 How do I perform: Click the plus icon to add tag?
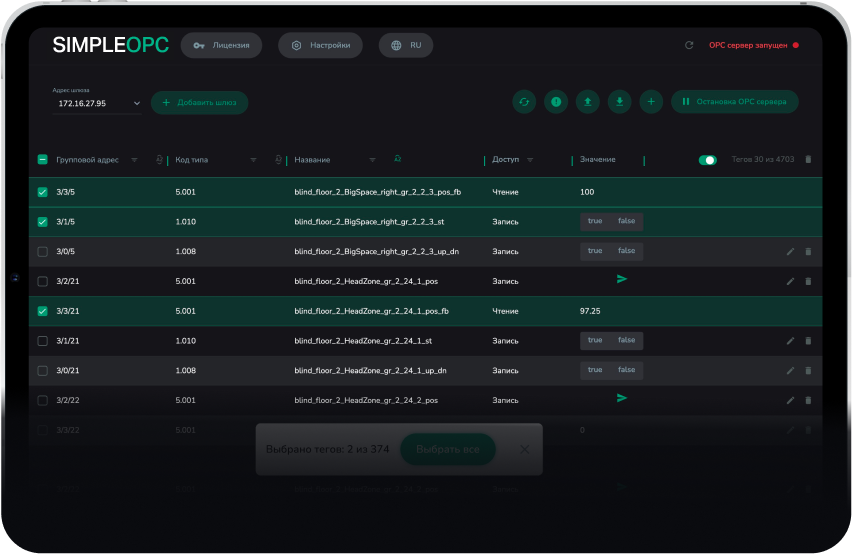pos(651,101)
